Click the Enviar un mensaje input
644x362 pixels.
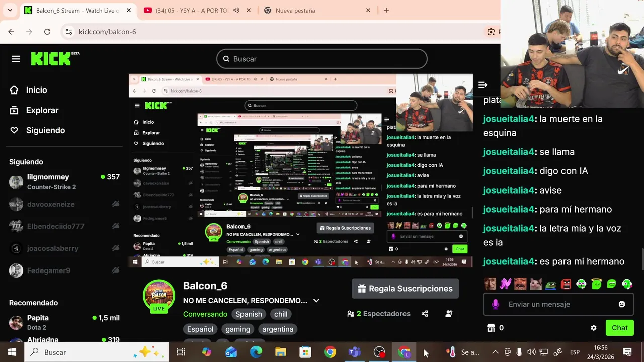[558, 304]
